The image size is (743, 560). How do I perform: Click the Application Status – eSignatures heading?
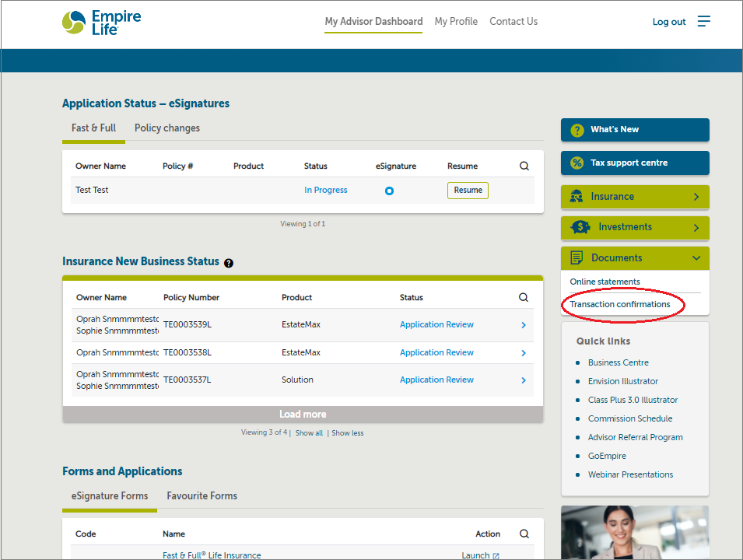[146, 103]
